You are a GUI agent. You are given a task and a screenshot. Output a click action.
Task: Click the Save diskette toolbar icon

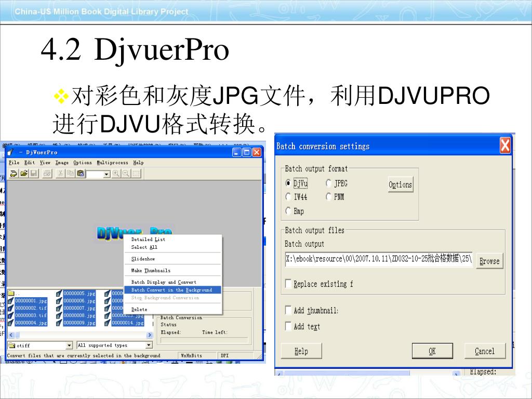(34, 174)
